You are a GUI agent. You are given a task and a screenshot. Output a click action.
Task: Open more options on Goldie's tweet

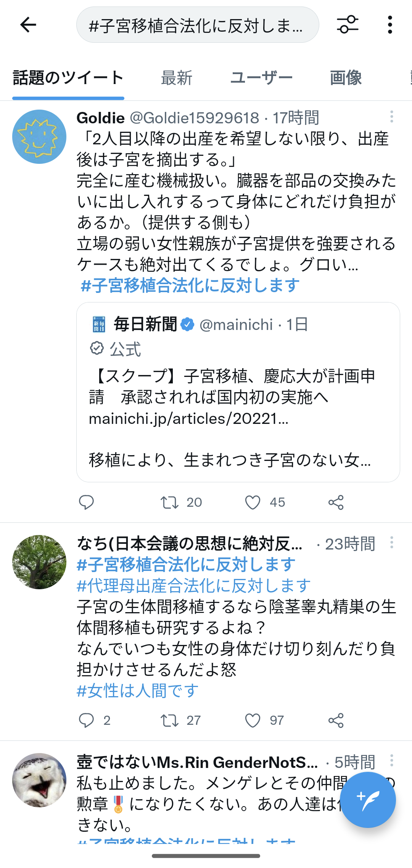[x=391, y=117]
